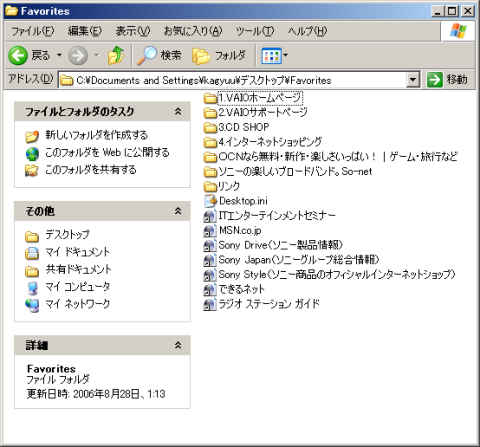Open the Back button history dropdown arrow

click(59, 55)
